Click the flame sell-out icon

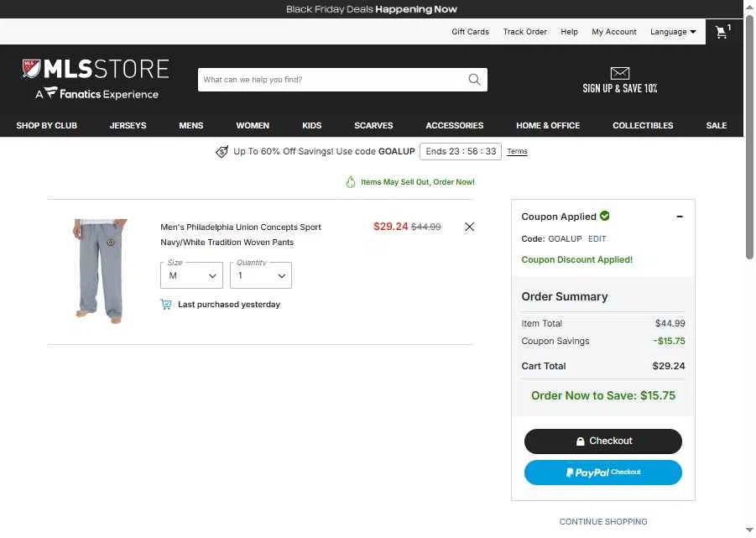click(351, 182)
